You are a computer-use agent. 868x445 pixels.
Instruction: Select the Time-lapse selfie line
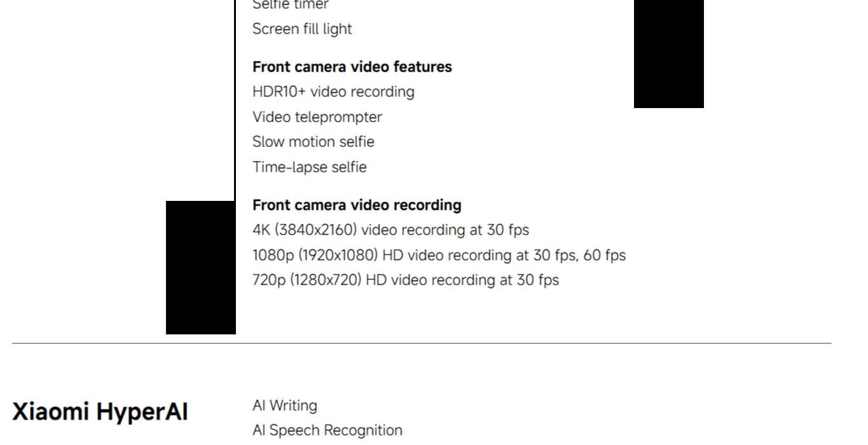309,167
